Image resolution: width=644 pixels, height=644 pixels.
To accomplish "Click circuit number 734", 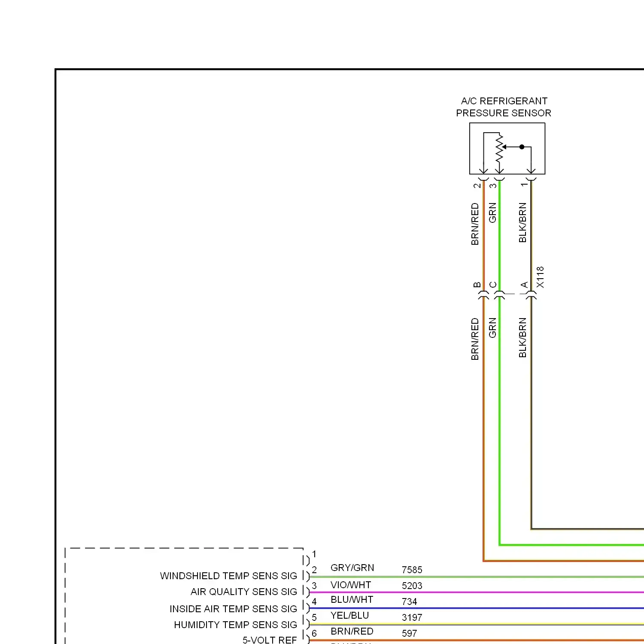I will pyautogui.click(x=409, y=601).
